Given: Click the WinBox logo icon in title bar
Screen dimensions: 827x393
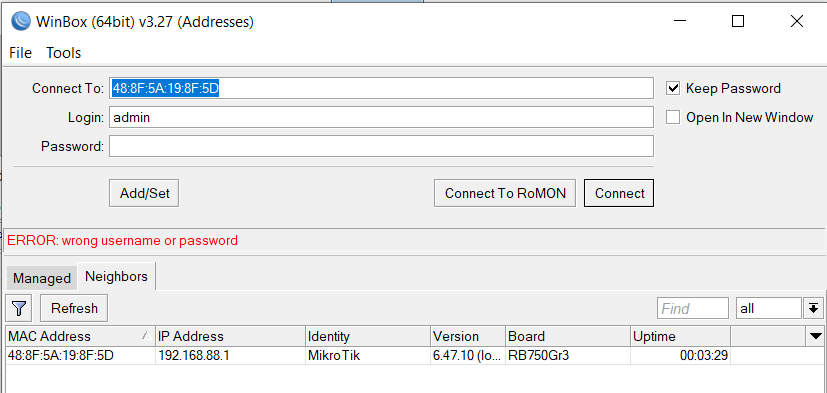Looking at the screenshot, I should tap(21, 22).
